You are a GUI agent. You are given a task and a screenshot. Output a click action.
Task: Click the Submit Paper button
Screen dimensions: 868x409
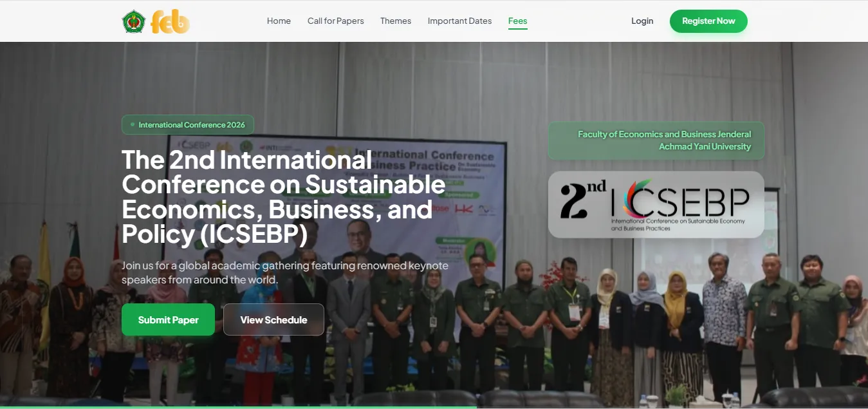click(168, 319)
